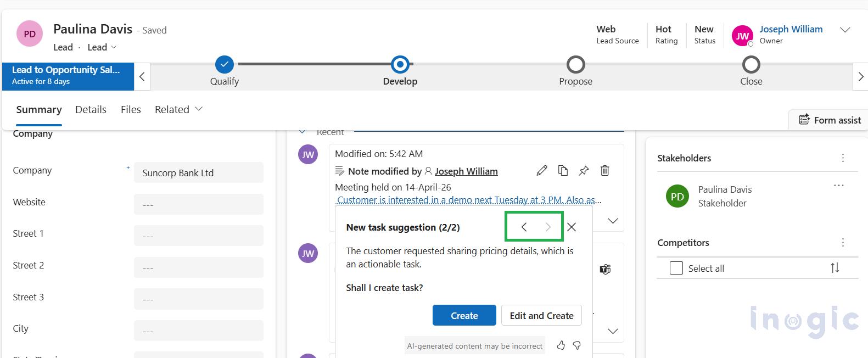The width and height of the screenshot is (868, 358).
Task: Open Competitors more options menu
Action: tap(843, 242)
